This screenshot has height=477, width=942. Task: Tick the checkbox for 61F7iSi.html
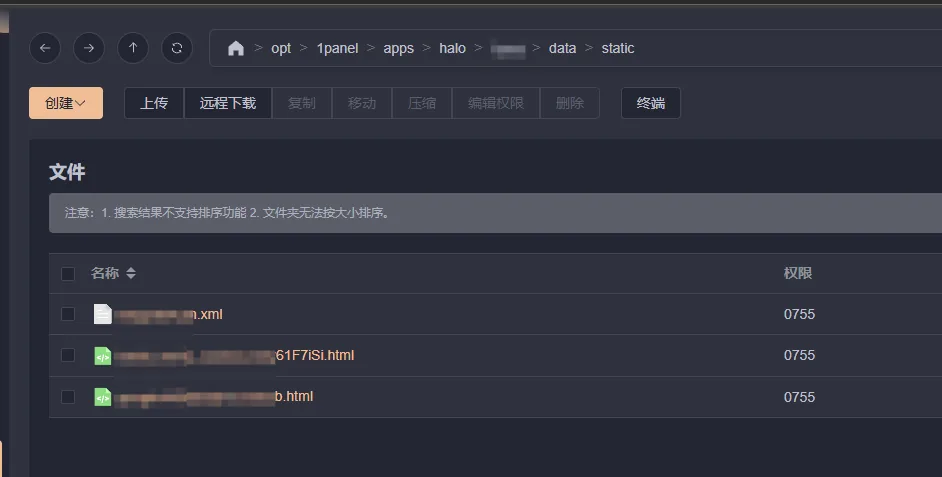68,355
